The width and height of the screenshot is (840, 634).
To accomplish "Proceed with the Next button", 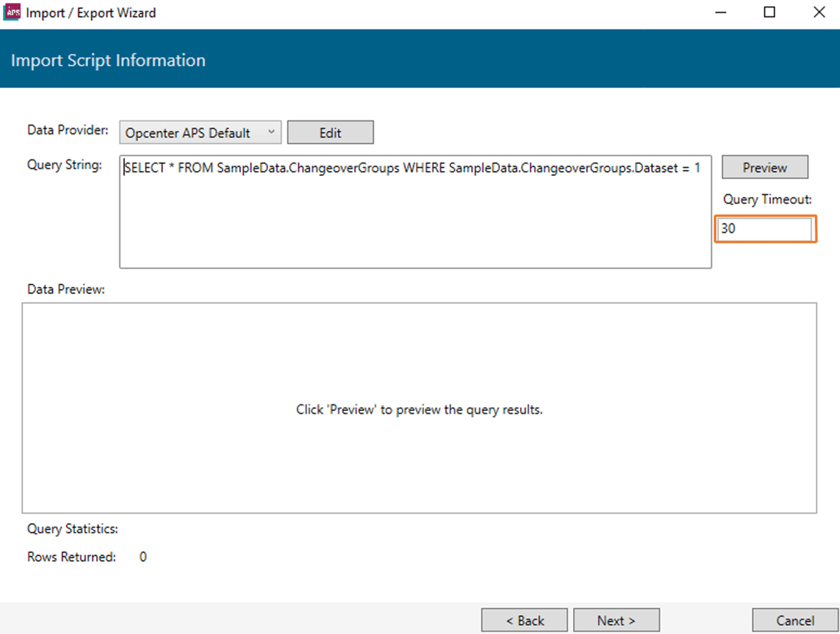I will click(x=616, y=620).
